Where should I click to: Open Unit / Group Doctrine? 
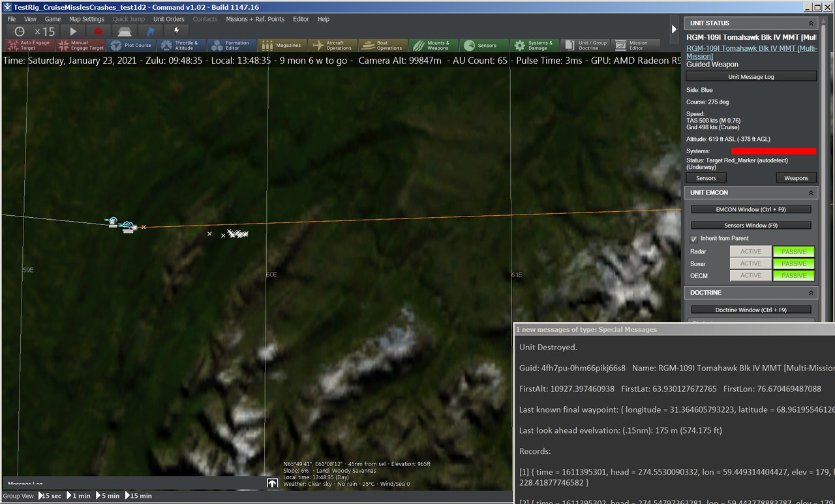(585, 46)
